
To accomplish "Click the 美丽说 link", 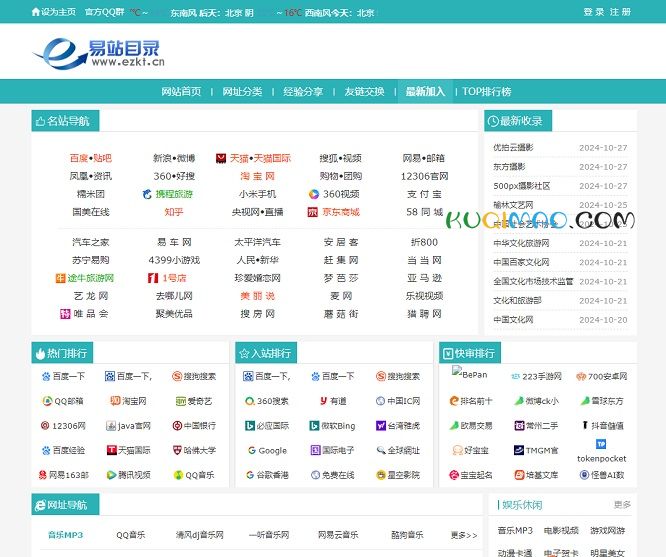I will (x=257, y=296).
